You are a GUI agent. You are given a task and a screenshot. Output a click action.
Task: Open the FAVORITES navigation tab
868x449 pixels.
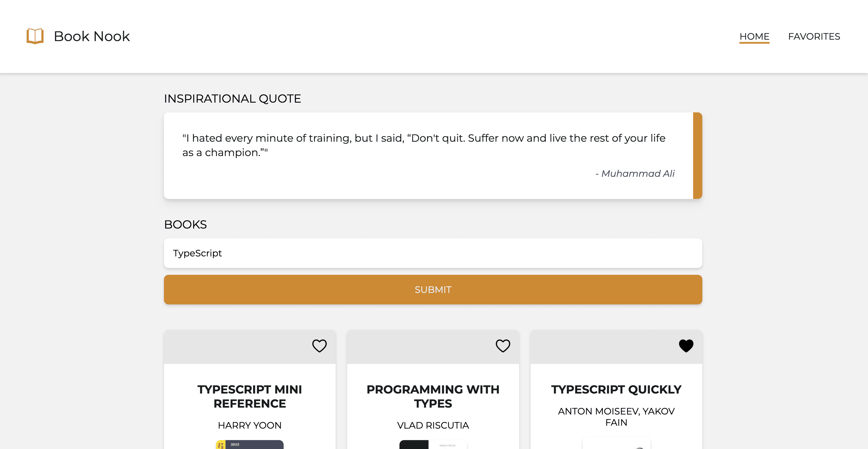(814, 37)
